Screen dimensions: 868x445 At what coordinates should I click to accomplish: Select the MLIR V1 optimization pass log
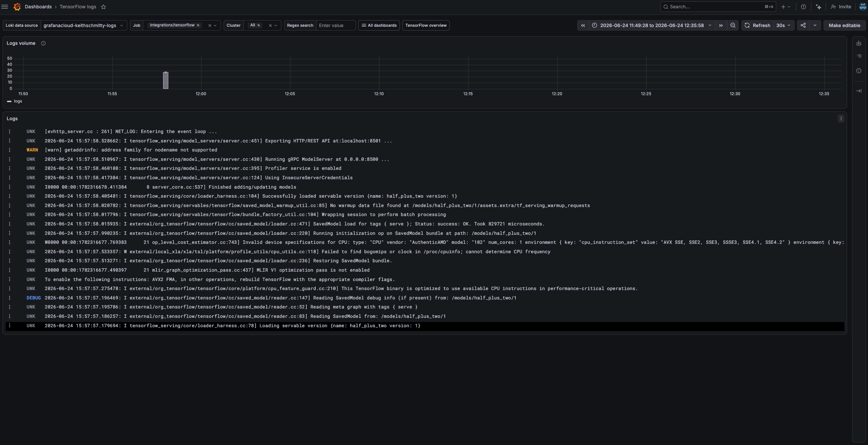(x=425, y=270)
